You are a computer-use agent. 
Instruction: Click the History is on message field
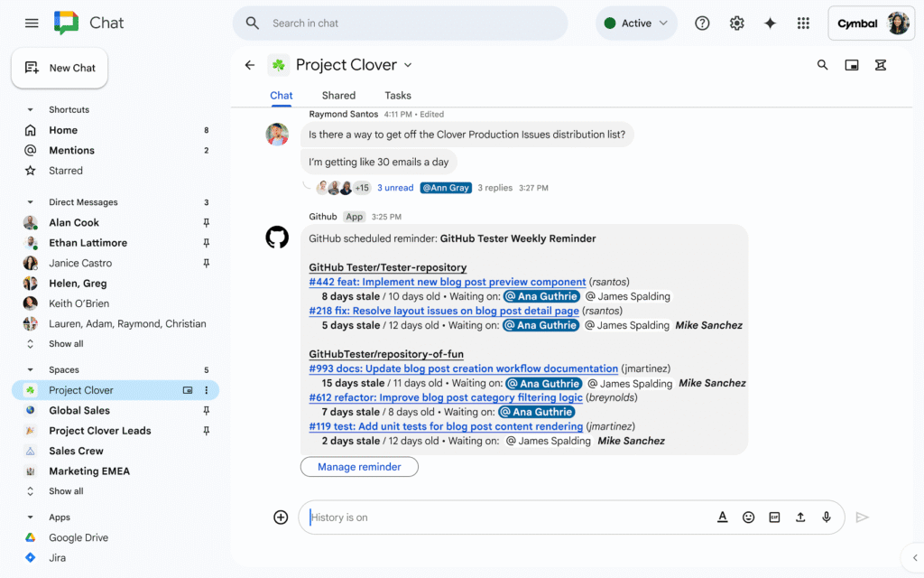pos(505,517)
